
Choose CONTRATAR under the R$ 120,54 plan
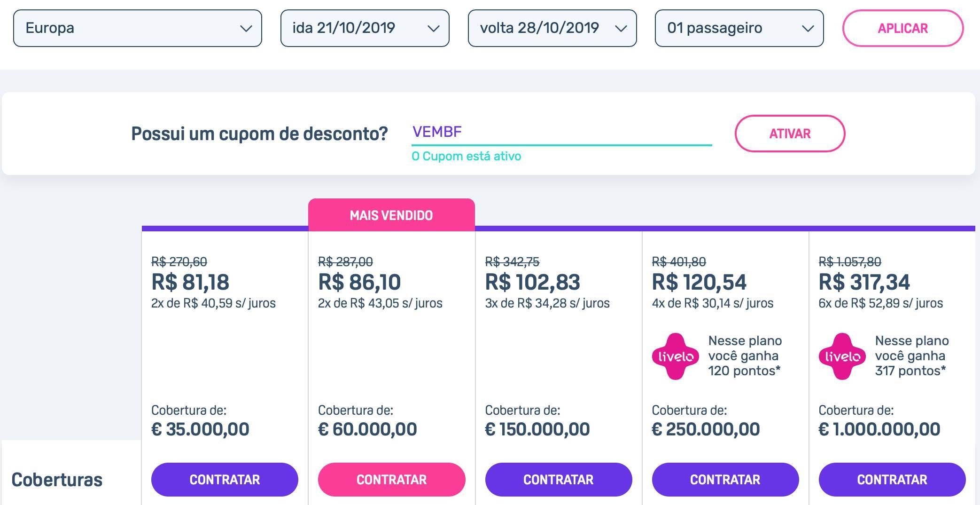coord(725,480)
